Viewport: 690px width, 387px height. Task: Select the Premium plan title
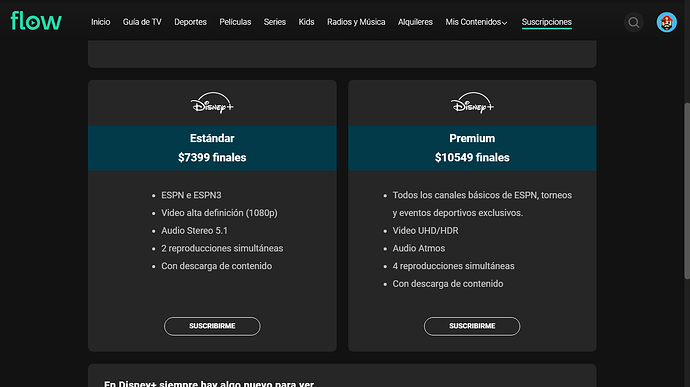click(472, 138)
